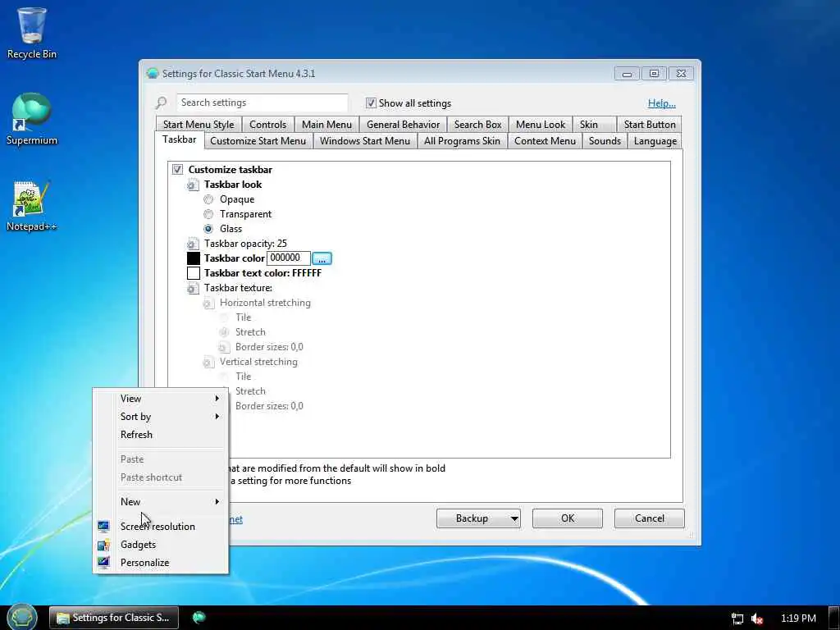Image resolution: width=840 pixels, height=630 pixels.
Task: Click the Personalize menu icon
Action: [x=103, y=563]
